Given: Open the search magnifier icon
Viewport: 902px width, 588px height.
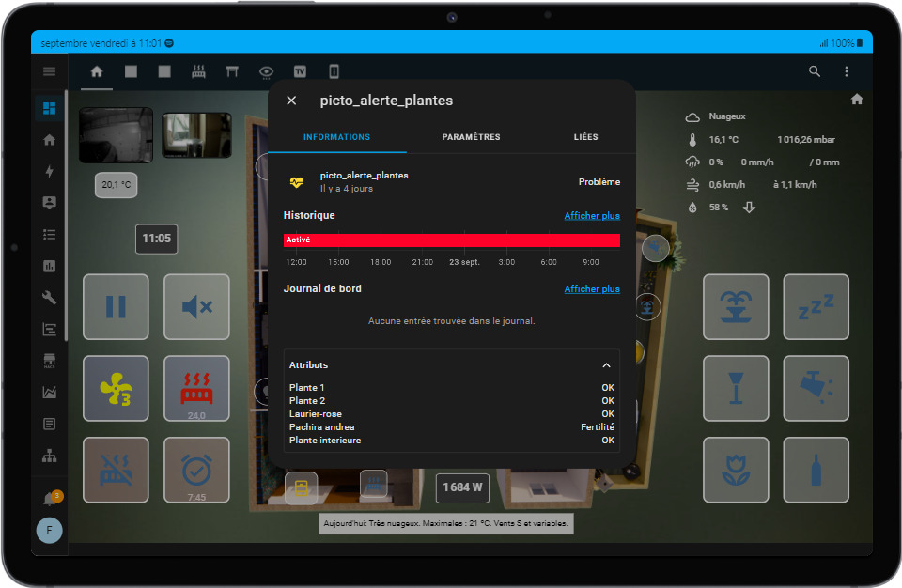Looking at the screenshot, I should [x=814, y=71].
